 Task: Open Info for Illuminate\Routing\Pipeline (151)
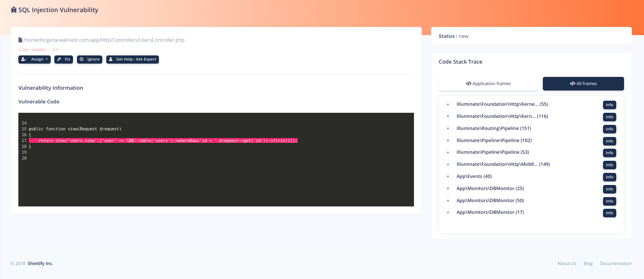tap(609, 129)
